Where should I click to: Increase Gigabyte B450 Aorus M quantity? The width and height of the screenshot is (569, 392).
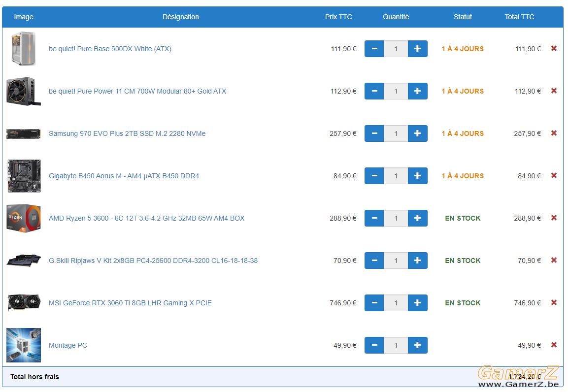tap(418, 176)
